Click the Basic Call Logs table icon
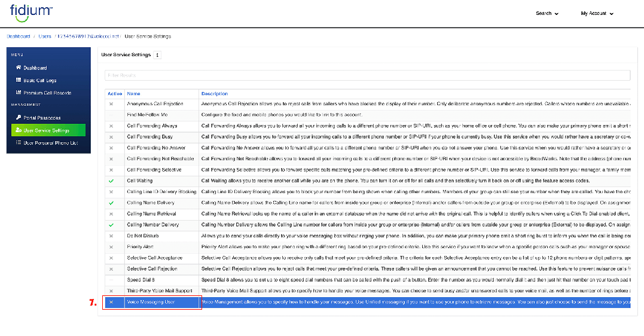644x336 pixels. point(19,81)
